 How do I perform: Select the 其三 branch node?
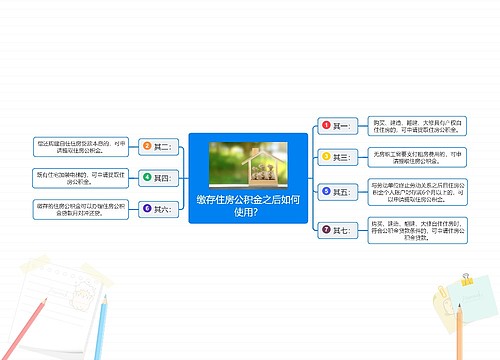(x=338, y=157)
